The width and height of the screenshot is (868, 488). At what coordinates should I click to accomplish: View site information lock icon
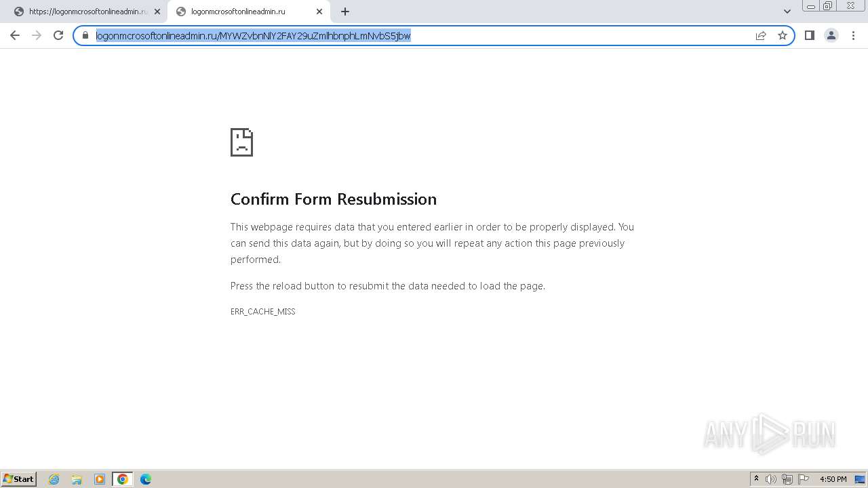[x=85, y=35]
